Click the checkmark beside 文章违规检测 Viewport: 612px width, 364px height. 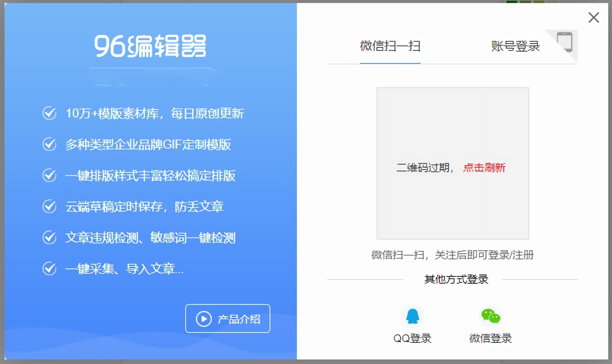click(x=49, y=237)
